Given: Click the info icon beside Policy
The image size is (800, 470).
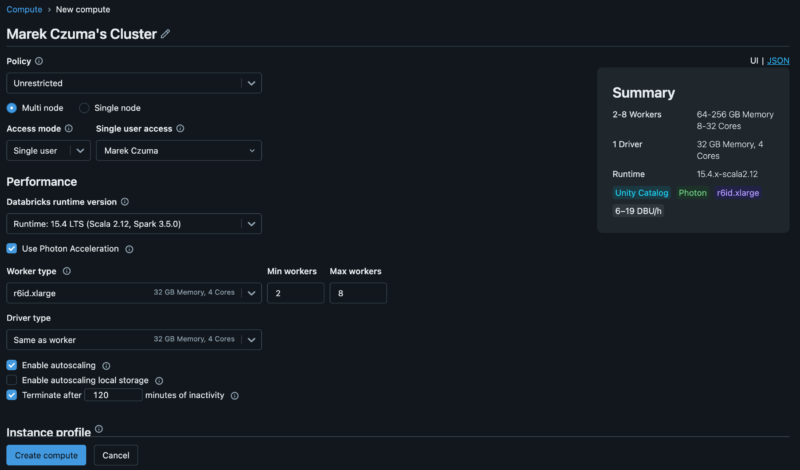Looking at the screenshot, I should pos(39,61).
